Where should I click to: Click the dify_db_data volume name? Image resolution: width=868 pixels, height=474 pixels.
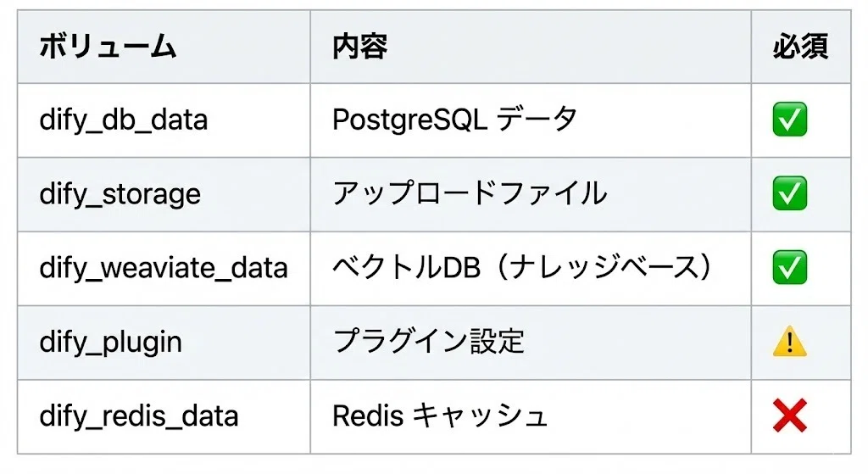click(x=124, y=120)
